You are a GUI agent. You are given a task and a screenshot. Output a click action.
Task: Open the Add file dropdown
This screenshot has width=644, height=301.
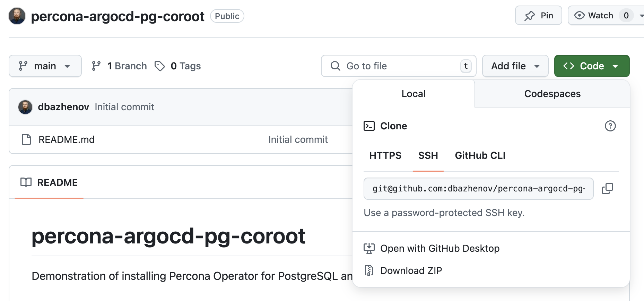[515, 66]
